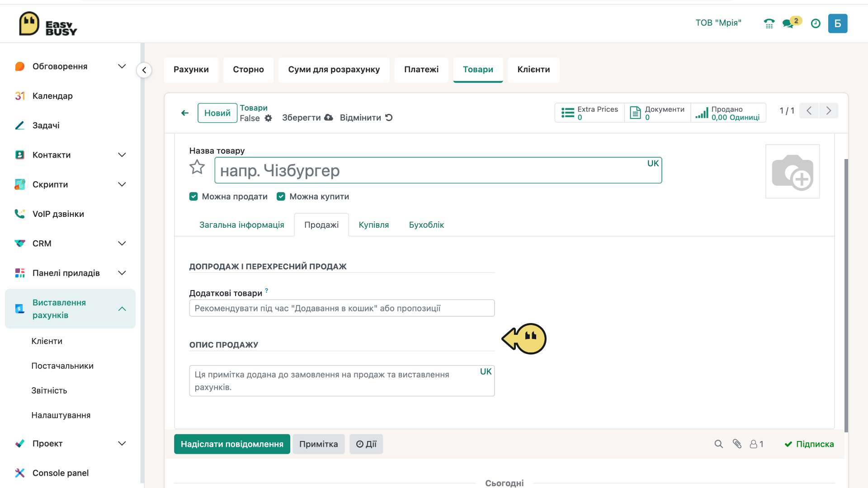The width and height of the screenshot is (868, 488).
Task: Open Продано statistics button
Action: (728, 113)
